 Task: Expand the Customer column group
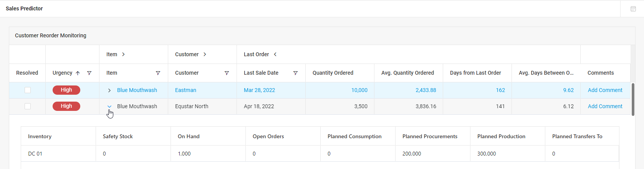coord(205,54)
